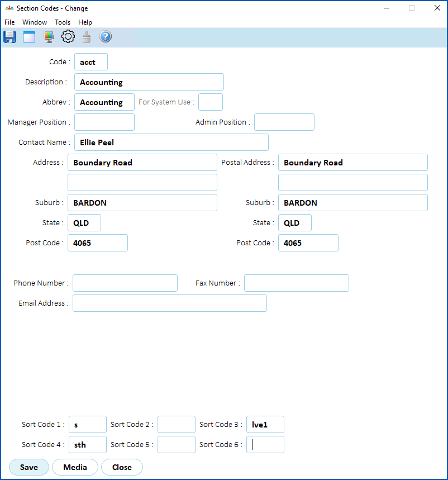Open the Help menu
Screen dimensions: 448x480
pyautogui.click(x=85, y=22)
